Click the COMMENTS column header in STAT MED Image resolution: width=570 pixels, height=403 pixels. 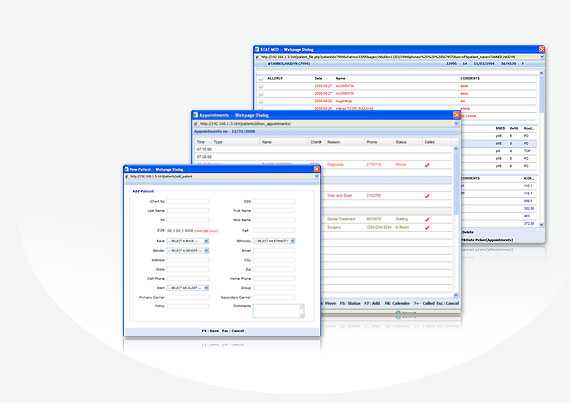(x=470, y=78)
